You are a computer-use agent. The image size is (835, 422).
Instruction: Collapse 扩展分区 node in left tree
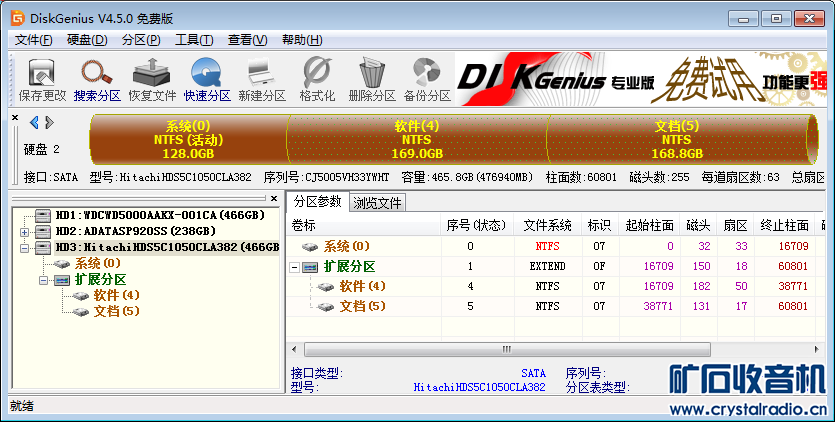coord(44,280)
